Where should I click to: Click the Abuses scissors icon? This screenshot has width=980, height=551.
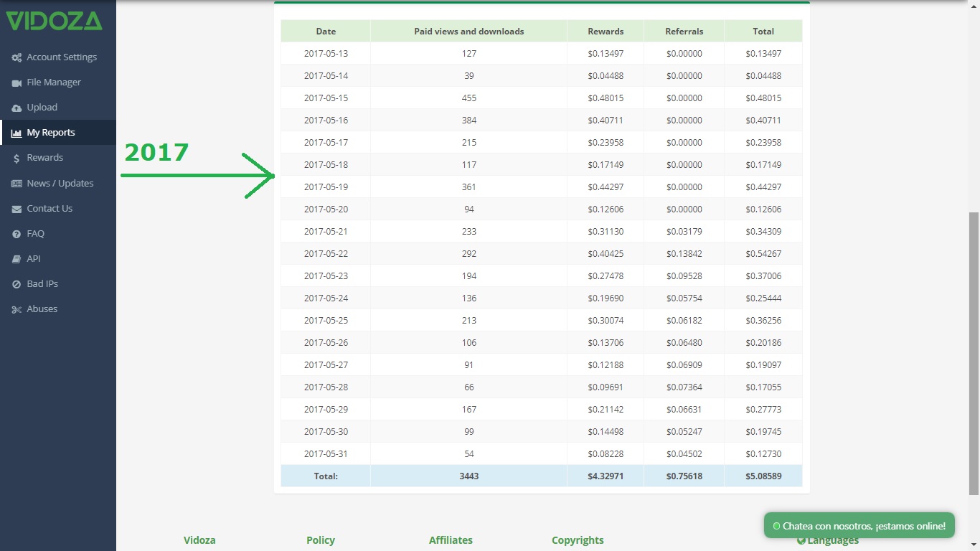click(17, 309)
